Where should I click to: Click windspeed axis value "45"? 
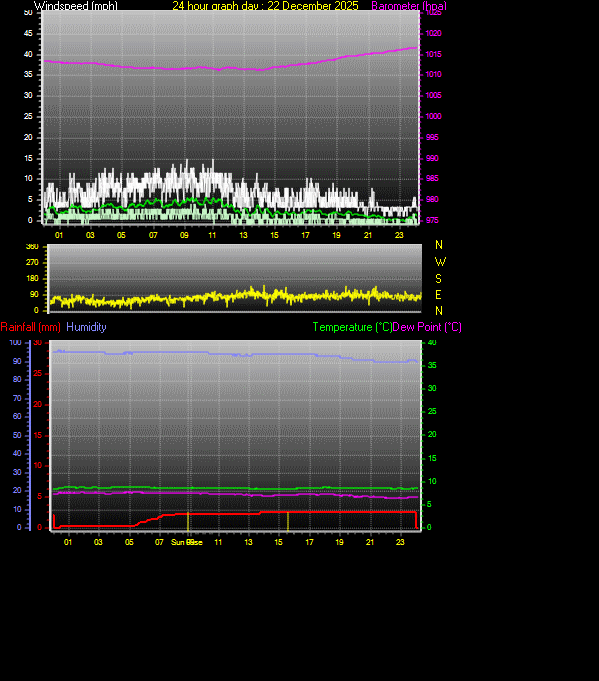coord(28,33)
